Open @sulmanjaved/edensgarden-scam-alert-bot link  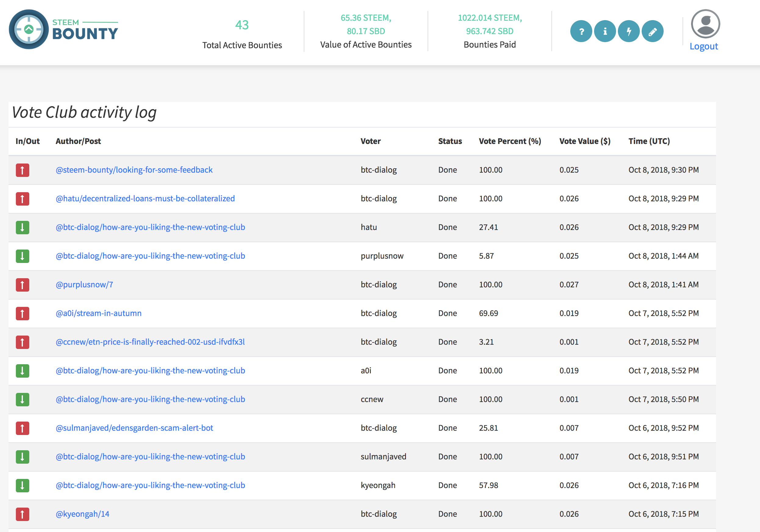pyautogui.click(x=134, y=428)
